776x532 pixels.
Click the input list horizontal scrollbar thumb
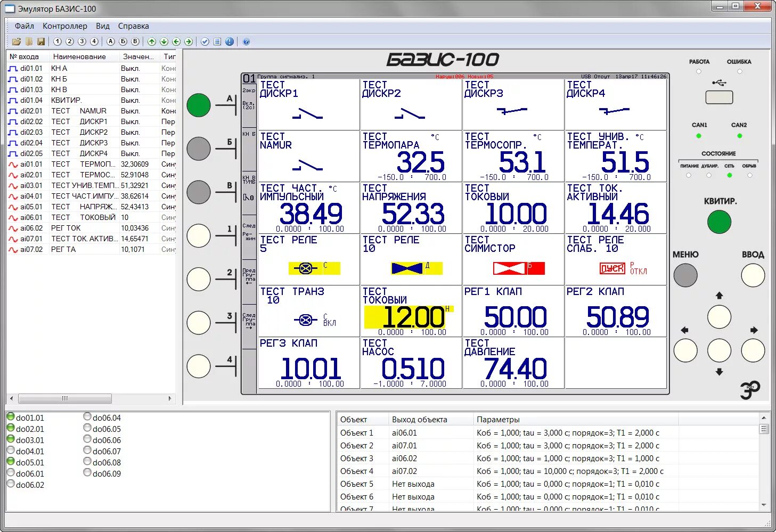click(65, 398)
